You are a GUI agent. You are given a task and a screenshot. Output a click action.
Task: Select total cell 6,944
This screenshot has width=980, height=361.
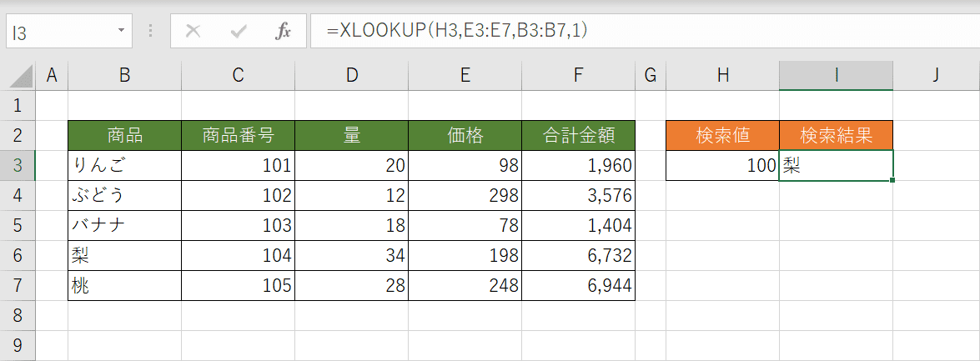579,286
